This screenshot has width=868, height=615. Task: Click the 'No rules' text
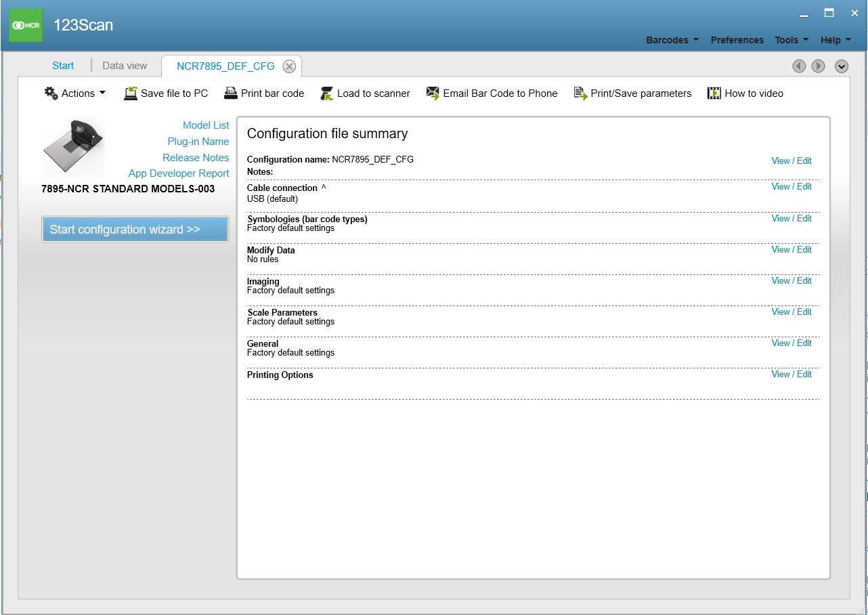[263, 259]
